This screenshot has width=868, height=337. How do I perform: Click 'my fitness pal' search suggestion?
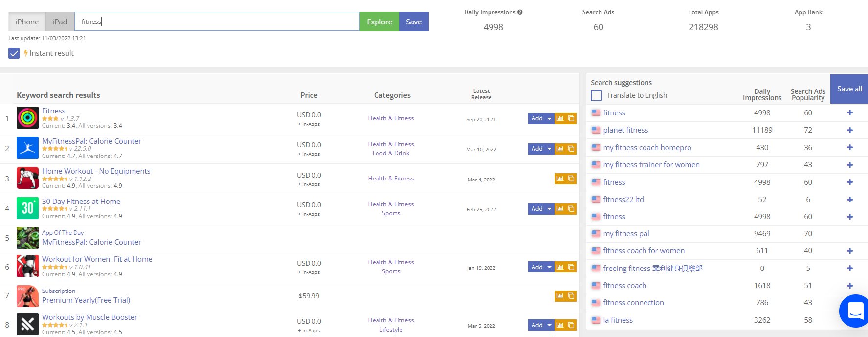click(626, 234)
